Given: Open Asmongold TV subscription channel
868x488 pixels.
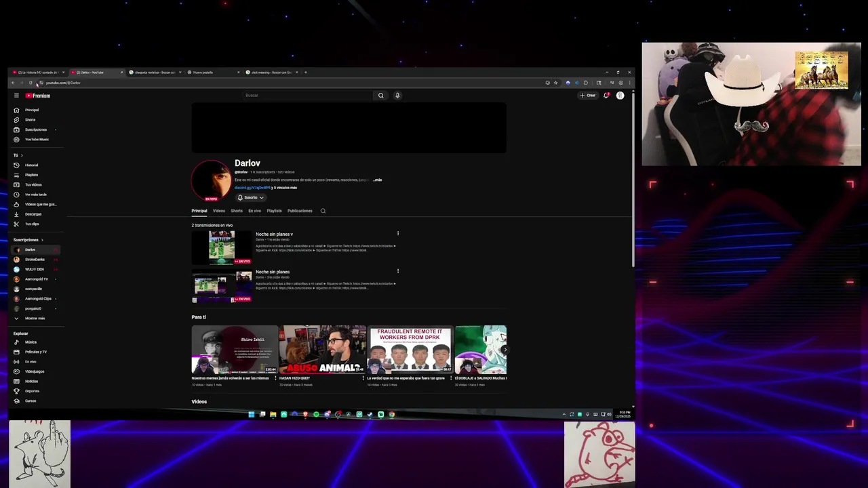Looking at the screenshot, I should tap(37, 279).
